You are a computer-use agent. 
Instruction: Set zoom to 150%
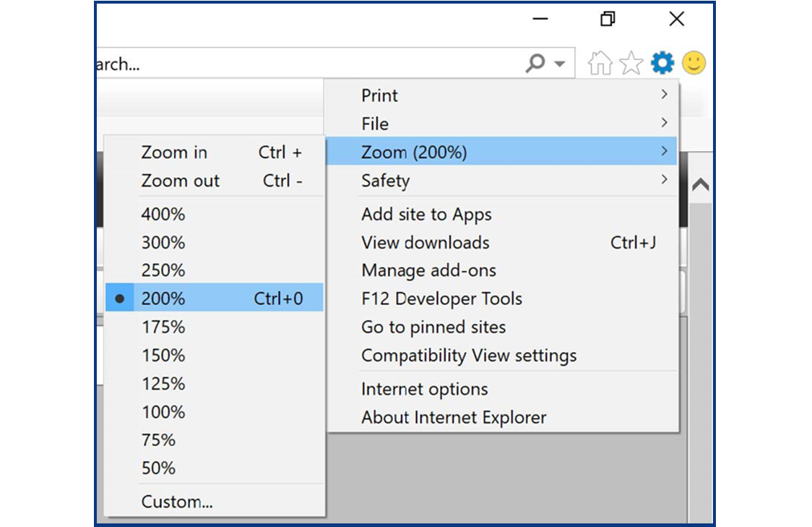(215, 356)
